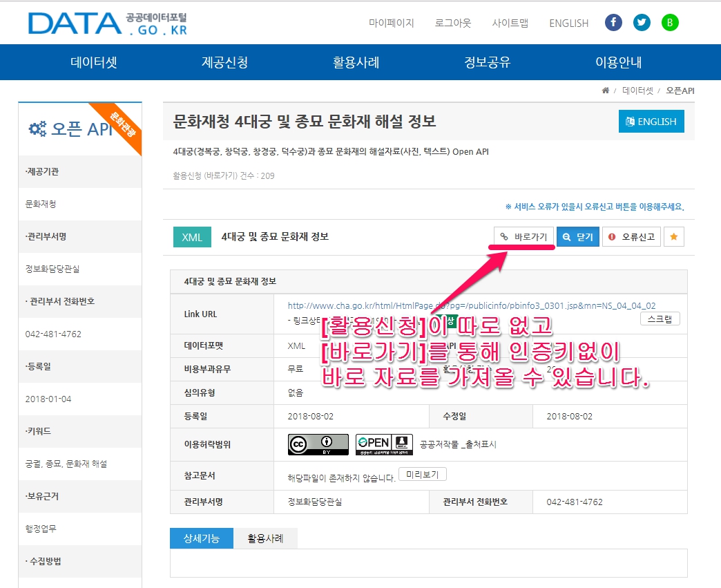Click the OPEN 공공누리 license mark
The height and width of the screenshot is (588, 721).
[x=383, y=444]
